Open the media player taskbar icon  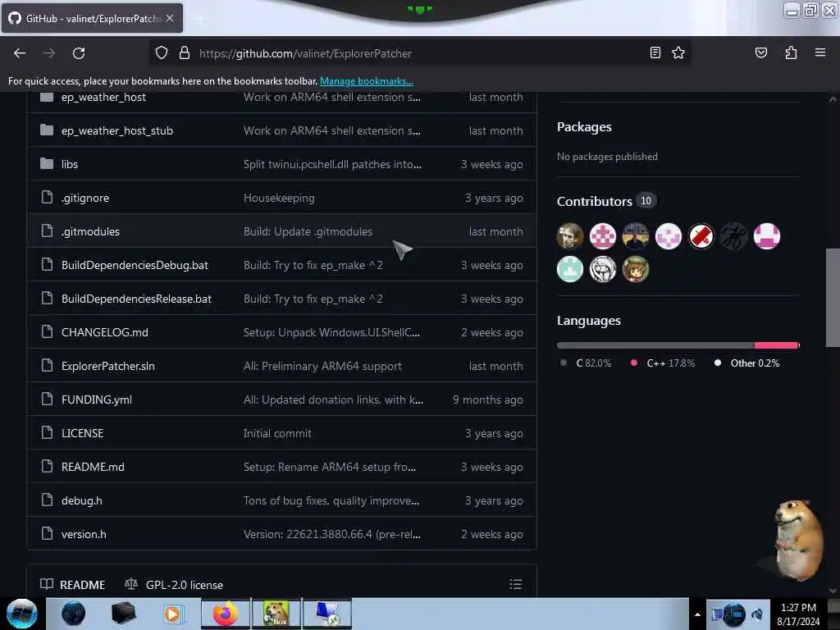(172, 614)
